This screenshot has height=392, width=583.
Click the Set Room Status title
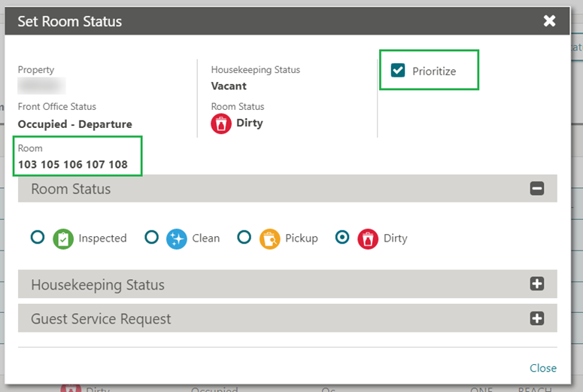point(69,21)
